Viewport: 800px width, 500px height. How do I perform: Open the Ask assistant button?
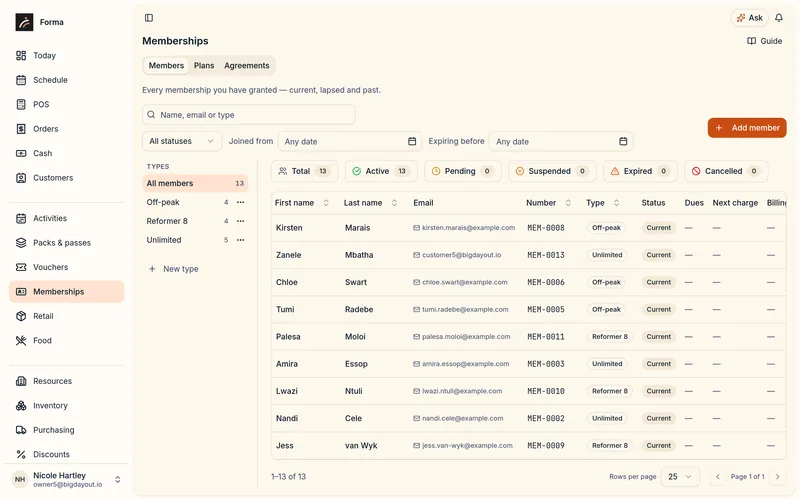point(749,18)
